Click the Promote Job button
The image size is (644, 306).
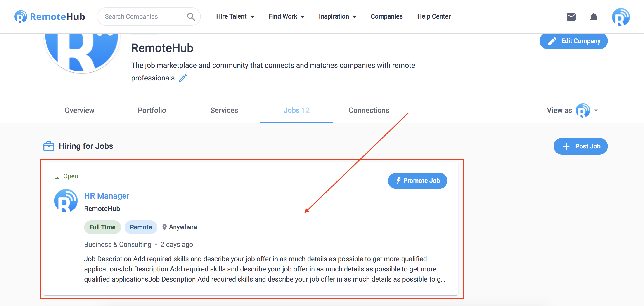pyautogui.click(x=417, y=181)
